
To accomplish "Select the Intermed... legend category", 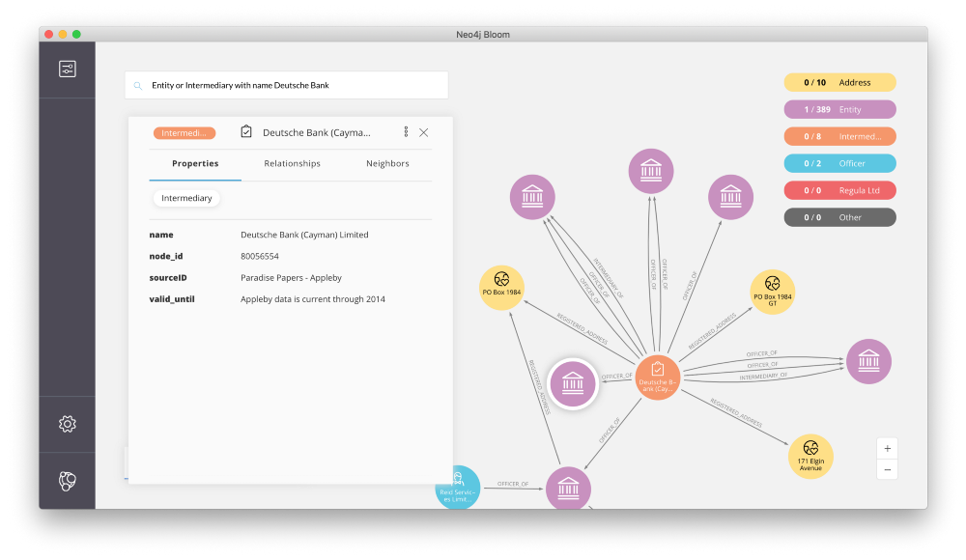I will [839, 137].
